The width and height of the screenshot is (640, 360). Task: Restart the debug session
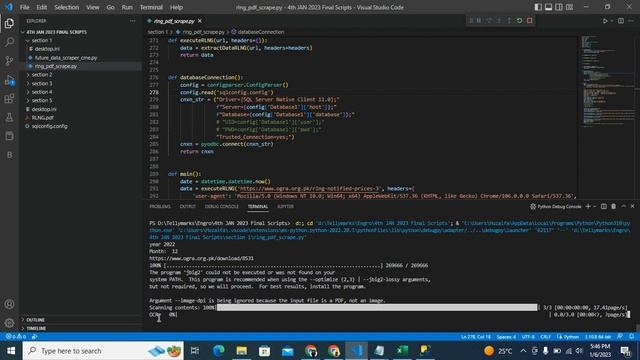pos(519,20)
